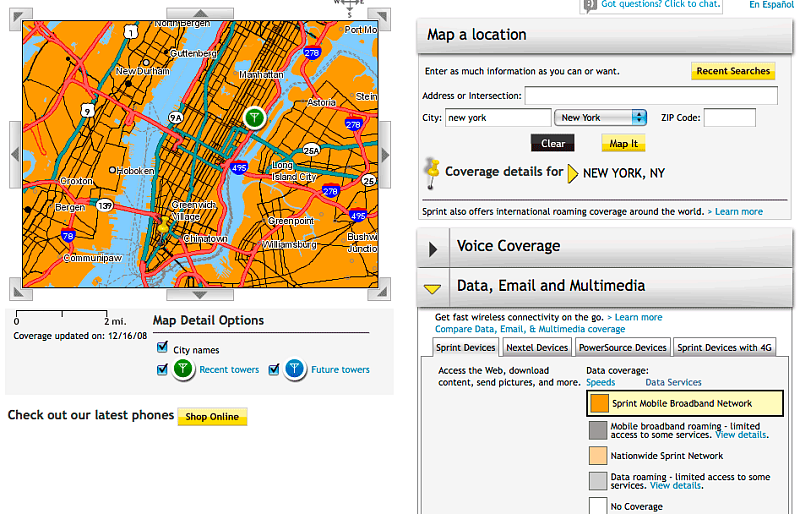Screen dimensions: 800x514
Task: Pan map northwest using top-left corner arrow
Action: click(20, 18)
